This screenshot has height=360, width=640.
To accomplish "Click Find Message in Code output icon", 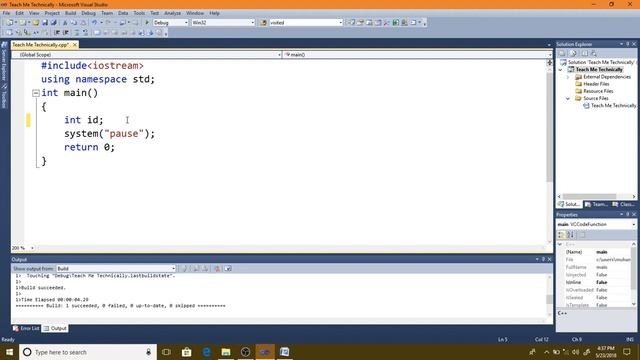I will [x=184, y=269].
